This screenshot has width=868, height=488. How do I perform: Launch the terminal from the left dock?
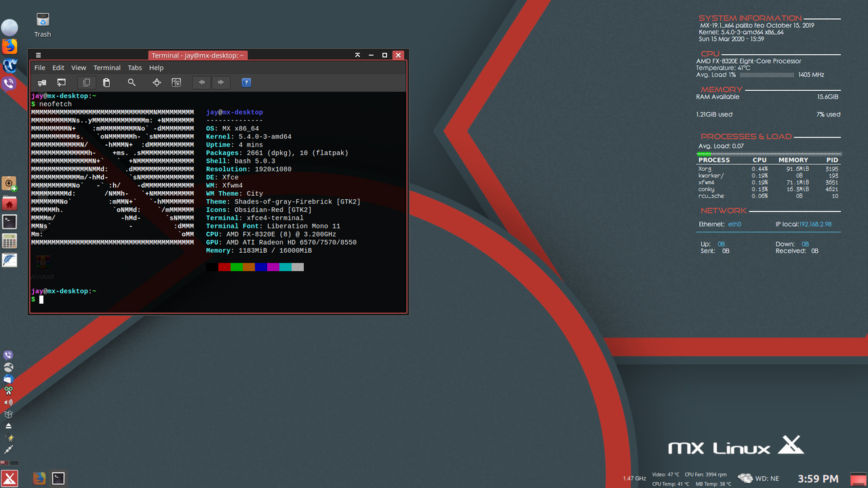pos(9,222)
